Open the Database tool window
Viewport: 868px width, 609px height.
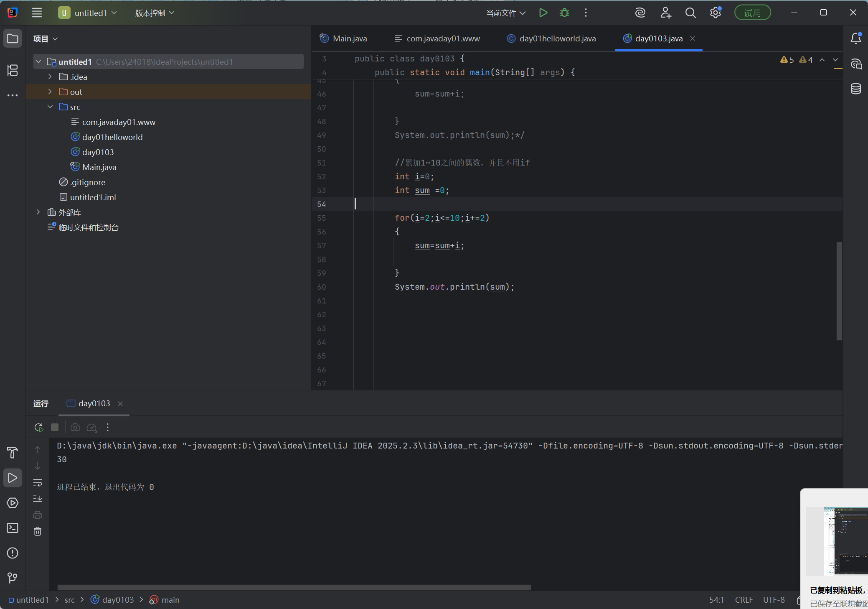855,89
